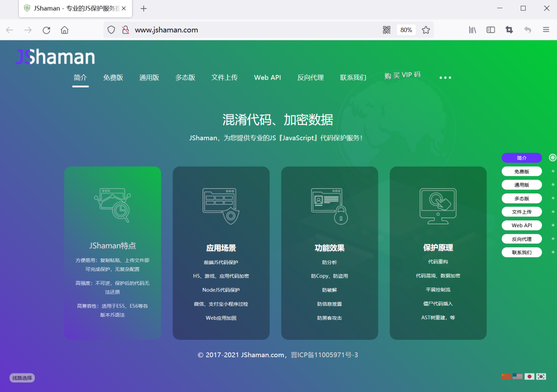This screenshot has height=392, width=557.
Task: Click the 功能效果 card heading
Action: tap(330, 248)
